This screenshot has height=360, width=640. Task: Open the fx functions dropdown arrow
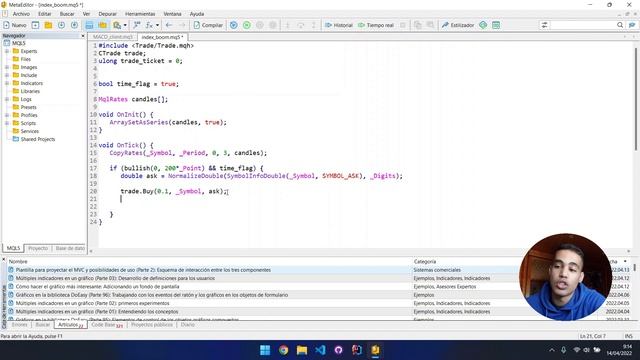pos(158,25)
